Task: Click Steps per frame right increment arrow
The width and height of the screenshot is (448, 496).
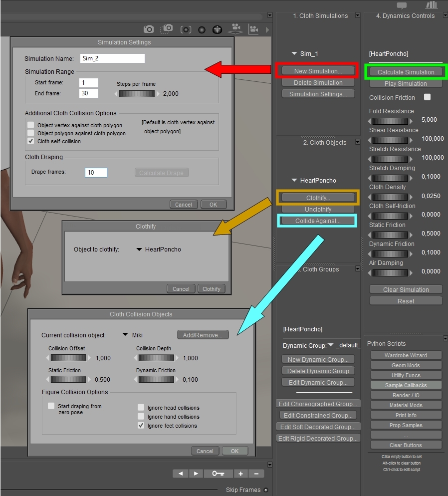Action: [158, 94]
